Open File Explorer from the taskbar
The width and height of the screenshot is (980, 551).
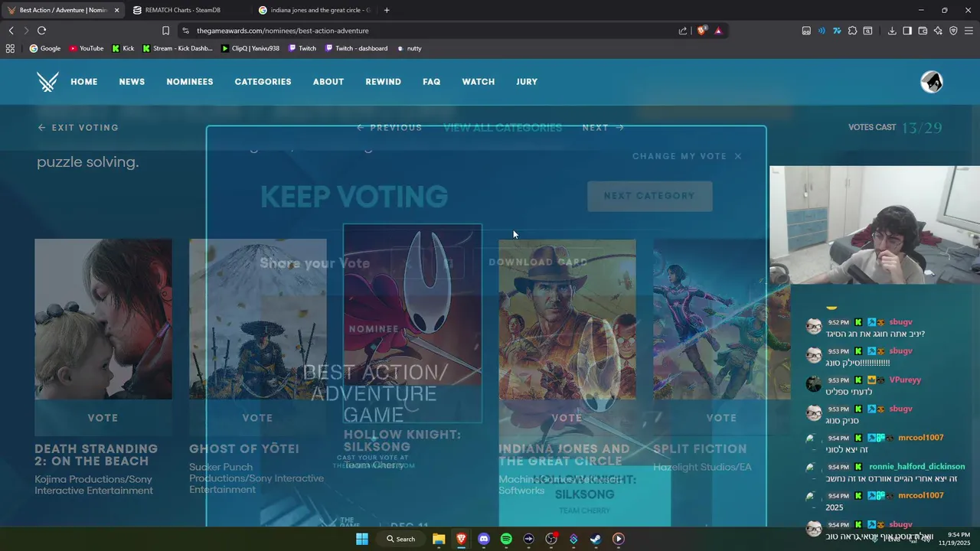[439, 539]
